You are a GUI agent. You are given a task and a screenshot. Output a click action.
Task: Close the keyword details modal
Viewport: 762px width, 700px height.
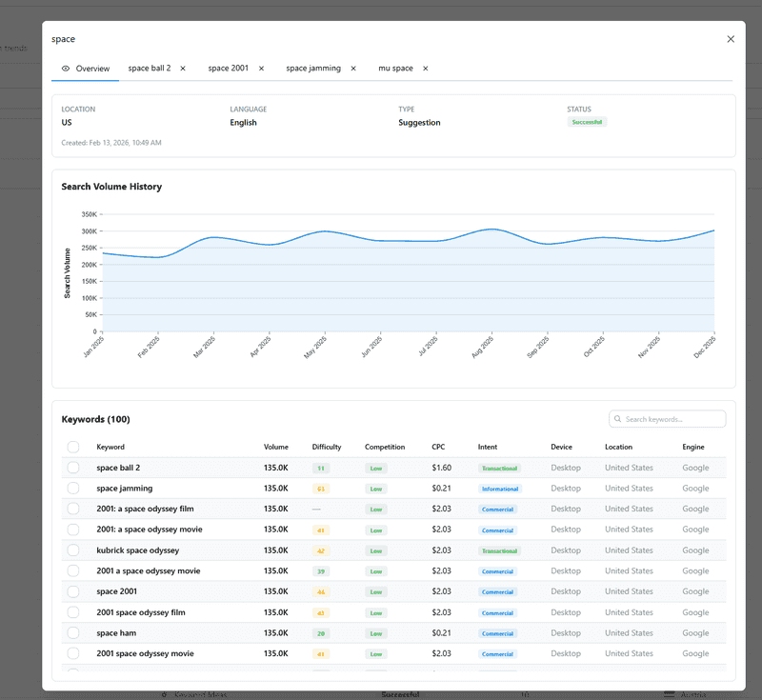tap(731, 39)
